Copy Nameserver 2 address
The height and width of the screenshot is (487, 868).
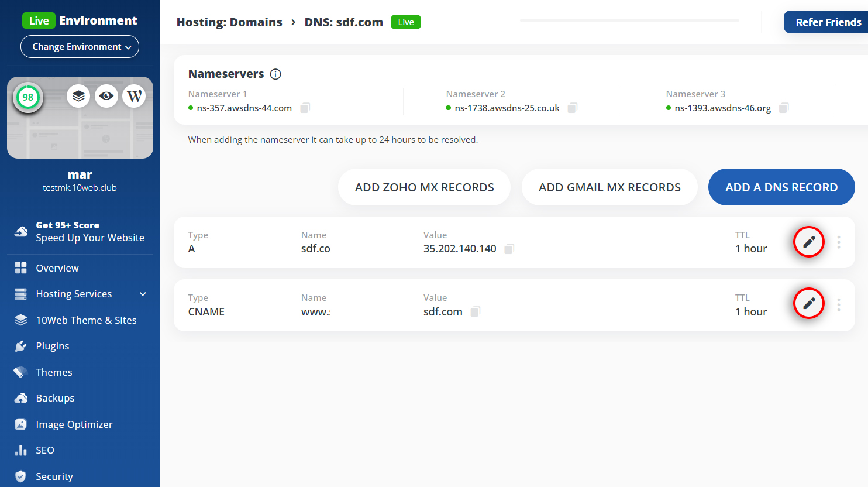coord(573,108)
